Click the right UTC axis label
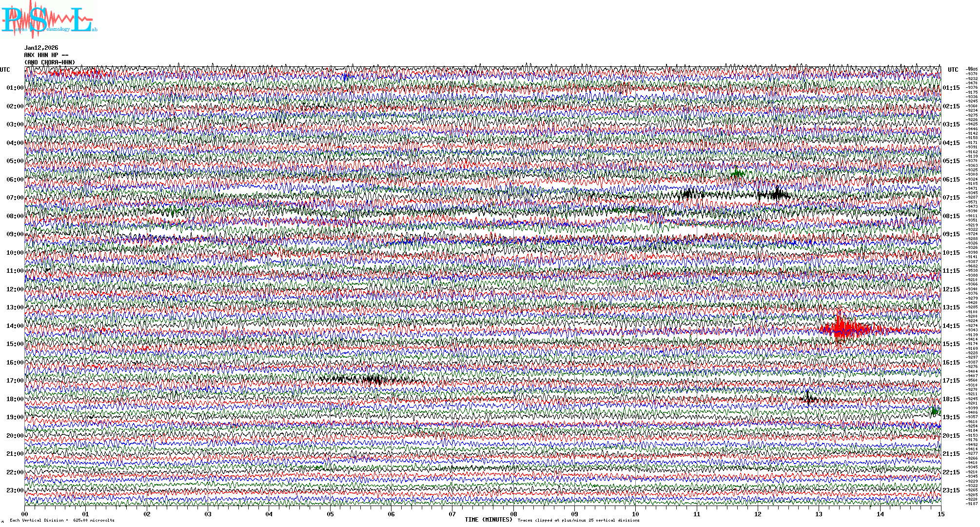The width and height of the screenshot is (980, 527). click(x=953, y=70)
